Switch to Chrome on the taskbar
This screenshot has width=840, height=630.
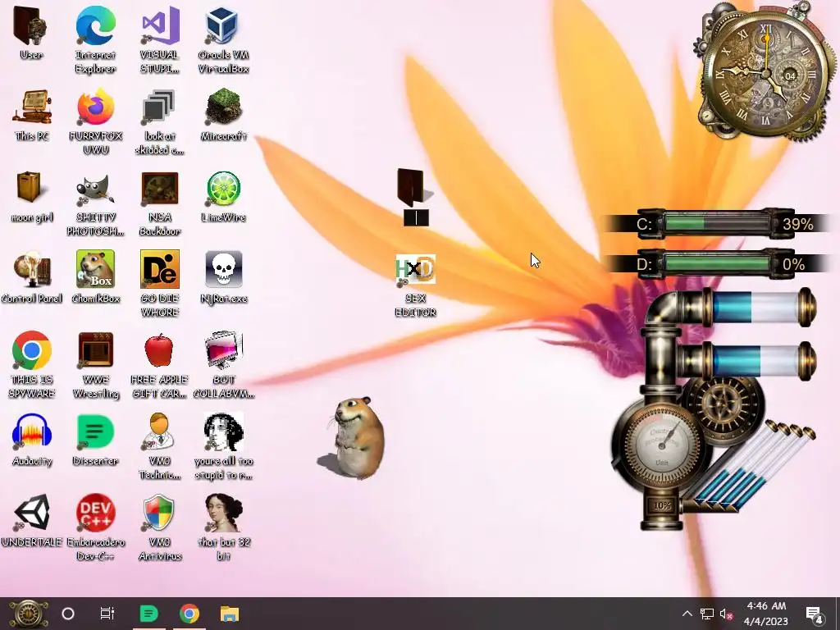(189, 614)
